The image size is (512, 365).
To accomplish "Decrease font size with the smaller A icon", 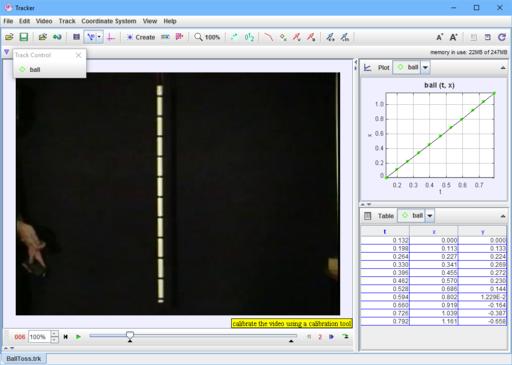I will [440, 37].
